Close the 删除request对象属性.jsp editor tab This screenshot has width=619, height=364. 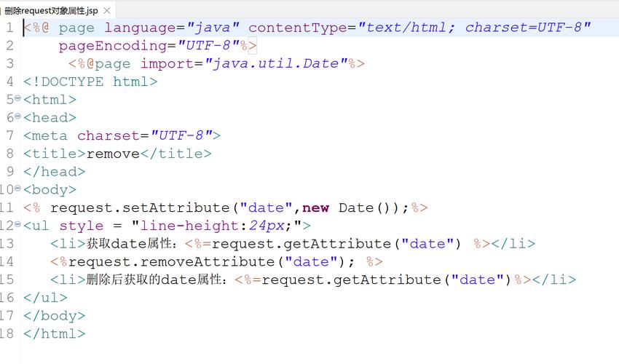click(x=106, y=11)
